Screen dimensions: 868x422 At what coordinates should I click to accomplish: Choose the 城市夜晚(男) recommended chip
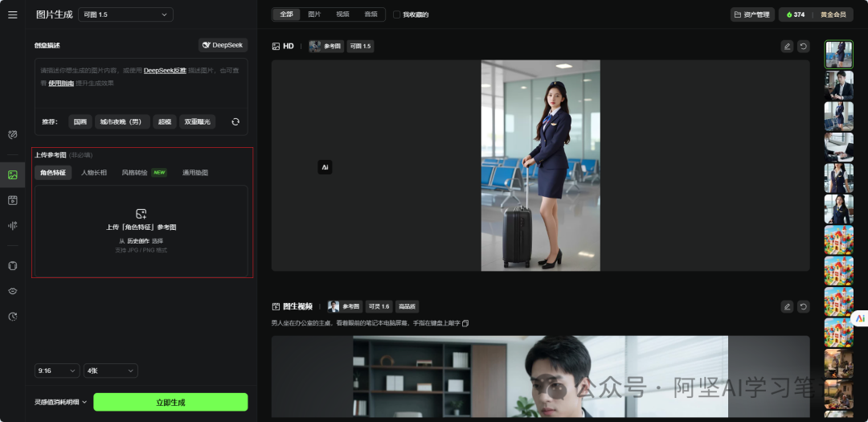[x=122, y=122]
